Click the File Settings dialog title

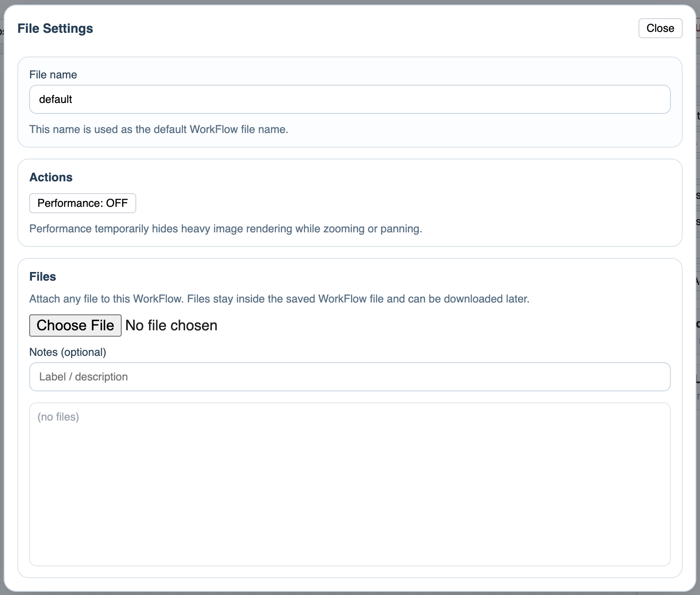(55, 28)
